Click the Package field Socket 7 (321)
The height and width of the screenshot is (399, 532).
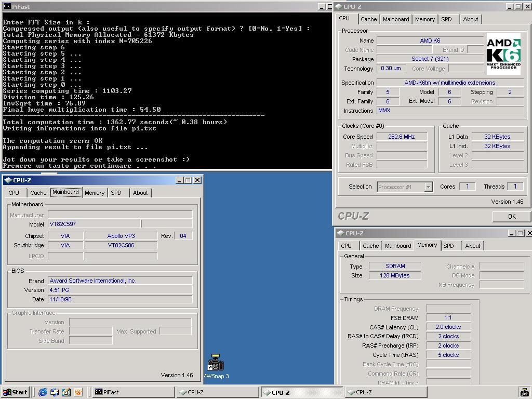[x=430, y=59]
